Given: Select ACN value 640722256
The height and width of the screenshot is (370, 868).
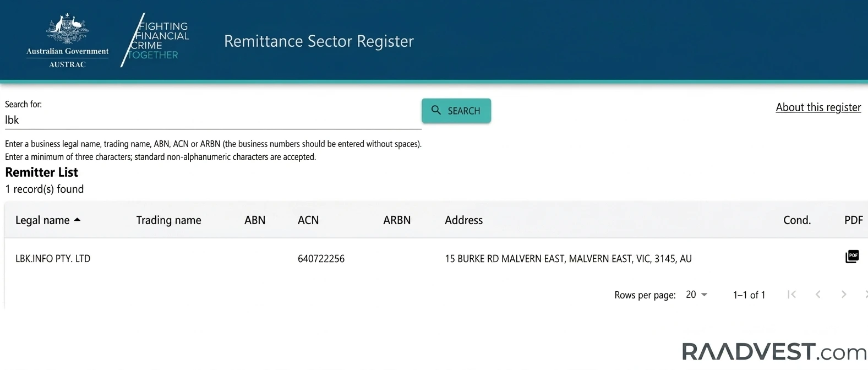Looking at the screenshot, I should click(321, 259).
